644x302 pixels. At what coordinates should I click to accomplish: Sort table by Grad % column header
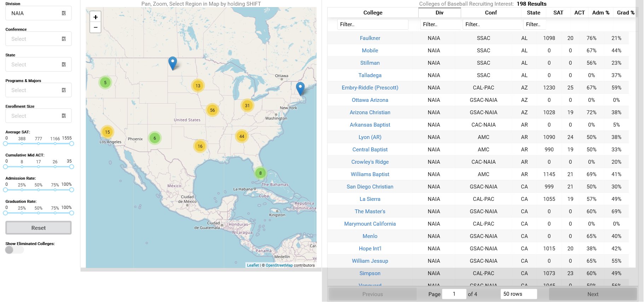(x=625, y=13)
